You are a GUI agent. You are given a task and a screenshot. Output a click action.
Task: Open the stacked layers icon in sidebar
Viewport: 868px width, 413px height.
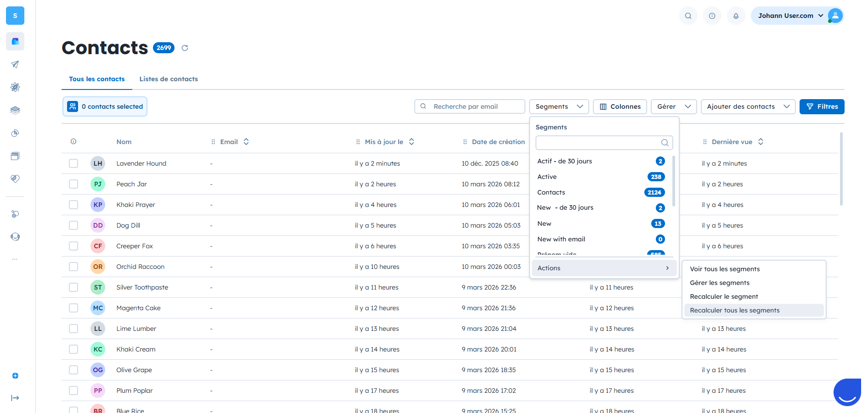tap(15, 110)
